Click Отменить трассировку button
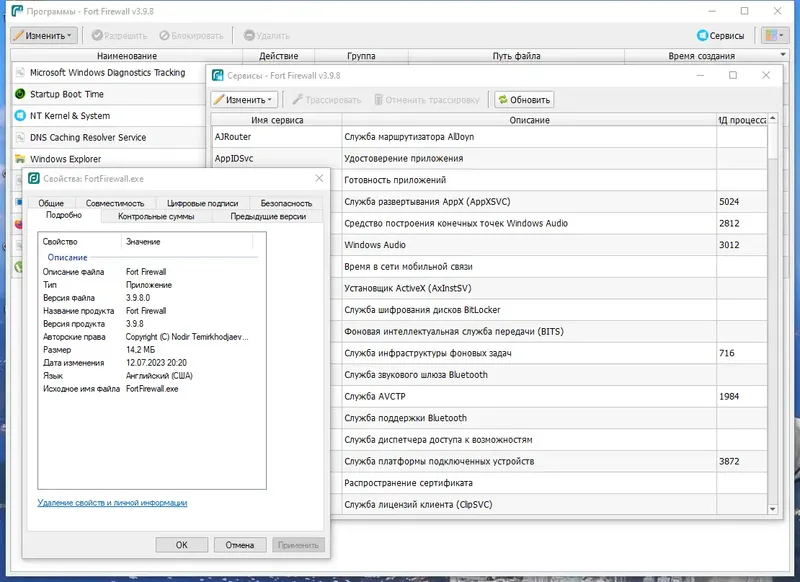 (427, 100)
